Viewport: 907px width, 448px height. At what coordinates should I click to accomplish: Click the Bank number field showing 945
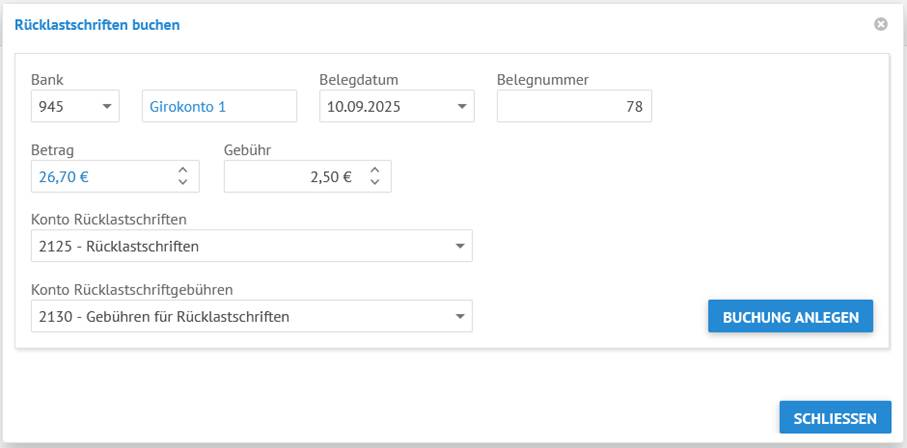click(x=60, y=106)
